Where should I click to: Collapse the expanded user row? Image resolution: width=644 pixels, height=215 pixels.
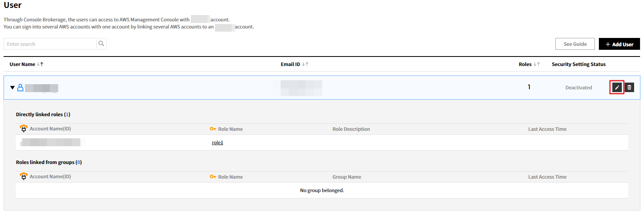click(x=12, y=88)
